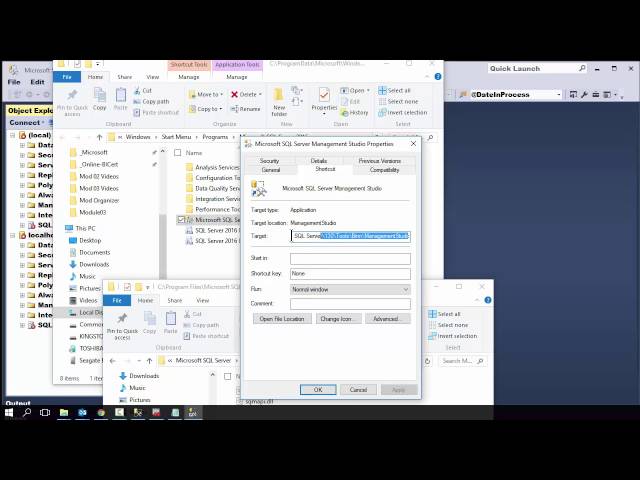Open Move to dropdown in ribbon
The height and width of the screenshot is (480, 640).
(x=206, y=94)
